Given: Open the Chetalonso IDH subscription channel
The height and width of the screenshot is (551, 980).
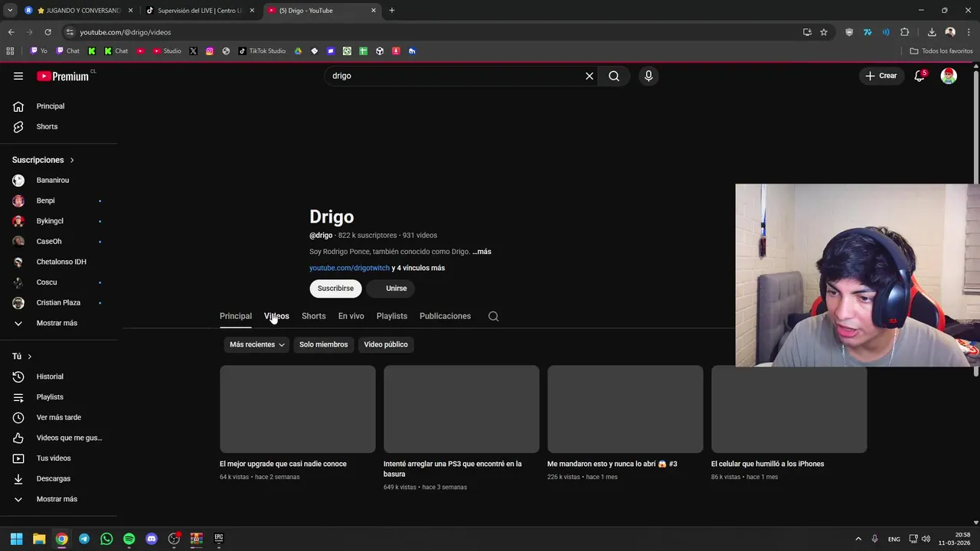Looking at the screenshot, I should (x=61, y=262).
